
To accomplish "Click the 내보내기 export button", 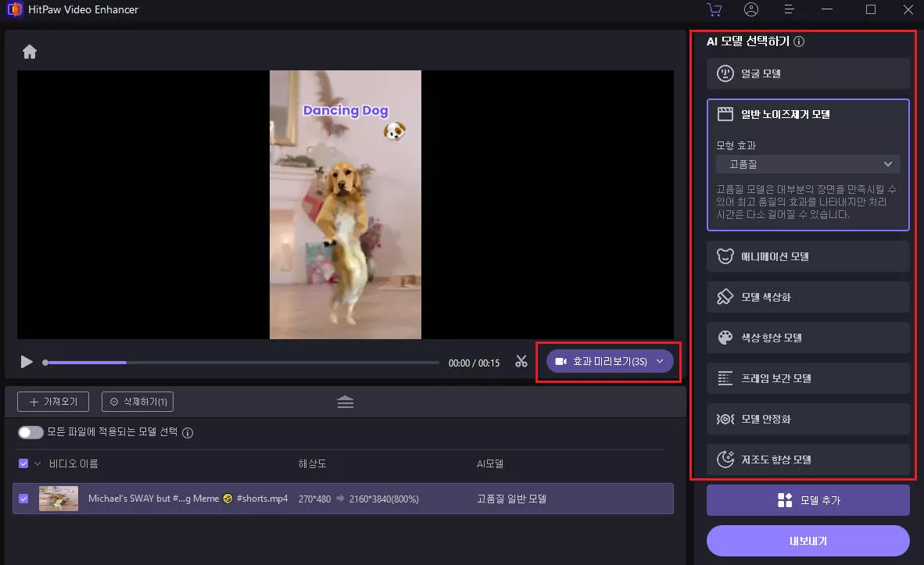I will pos(808,541).
